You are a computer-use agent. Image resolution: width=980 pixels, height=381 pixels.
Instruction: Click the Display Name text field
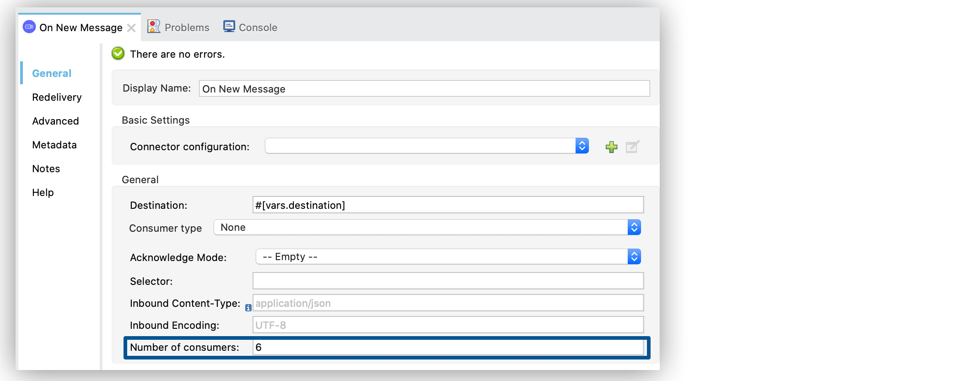[424, 89]
